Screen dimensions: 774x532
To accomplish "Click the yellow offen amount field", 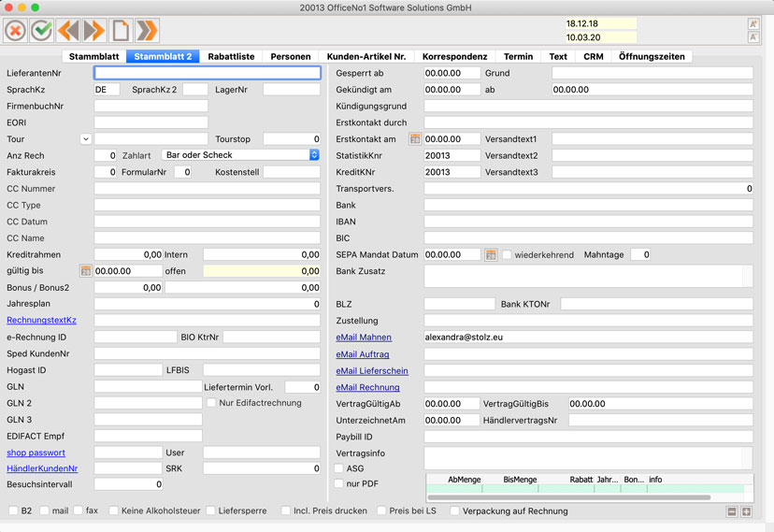I will click(x=262, y=271).
